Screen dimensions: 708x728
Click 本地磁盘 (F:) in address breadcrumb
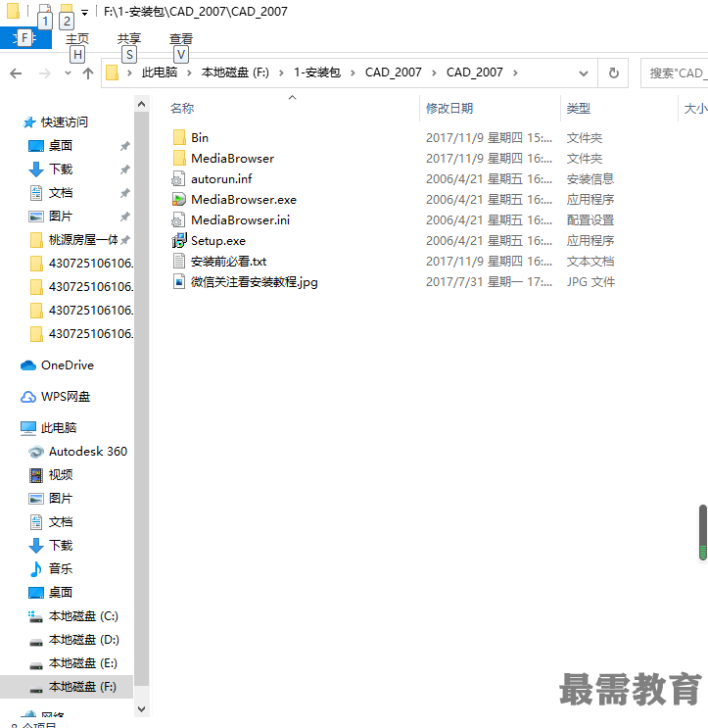[x=235, y=73]
